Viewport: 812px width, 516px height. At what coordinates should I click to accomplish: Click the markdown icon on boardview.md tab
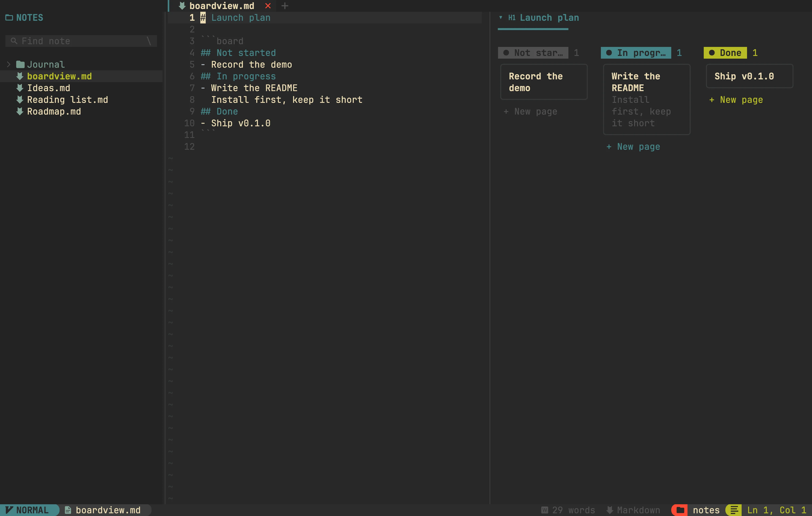pyautogui.click(x=182, y=6)
